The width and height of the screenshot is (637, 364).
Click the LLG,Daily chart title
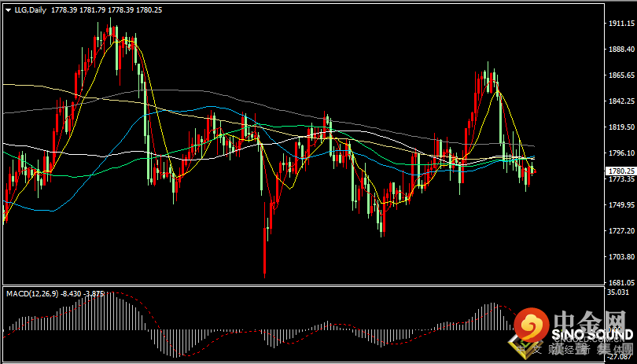click(x=31, y=10)
